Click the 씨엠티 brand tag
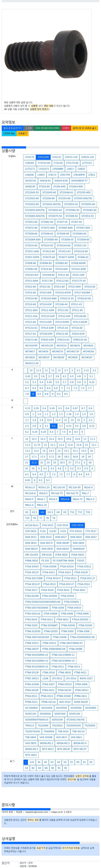The image size is (101, 868). tap(66, 128)
